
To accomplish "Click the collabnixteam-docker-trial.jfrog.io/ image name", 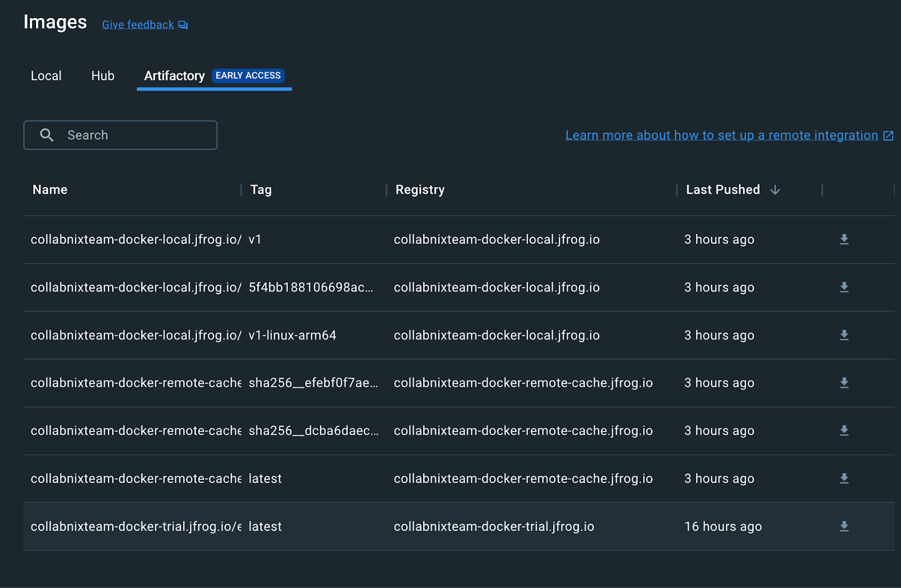I will coord(136,527).
